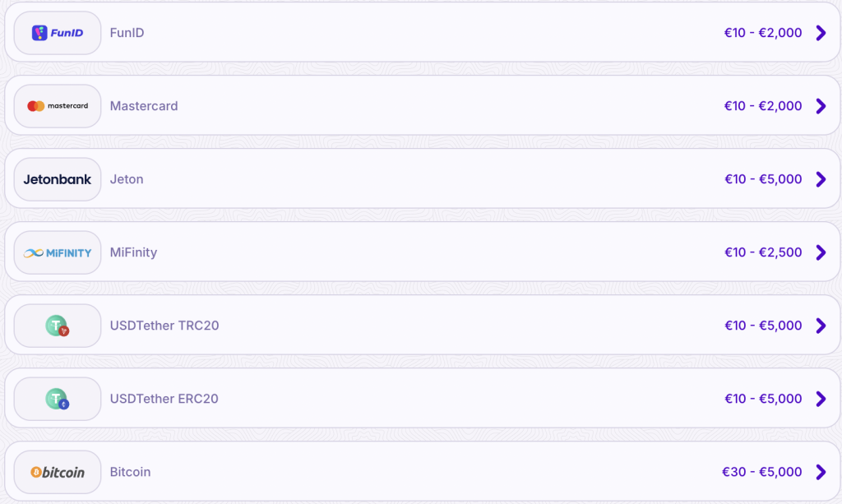The height and width of the screenshot is (504, 842).
Task: Open Mastercard details with right chevron
Action: pos(821,106)
